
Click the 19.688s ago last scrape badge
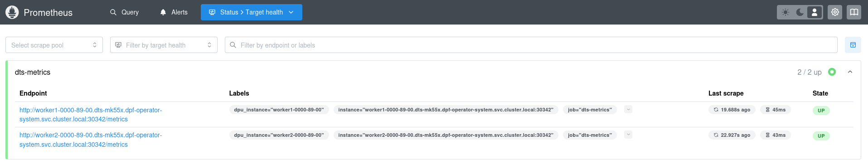point(732,110)
